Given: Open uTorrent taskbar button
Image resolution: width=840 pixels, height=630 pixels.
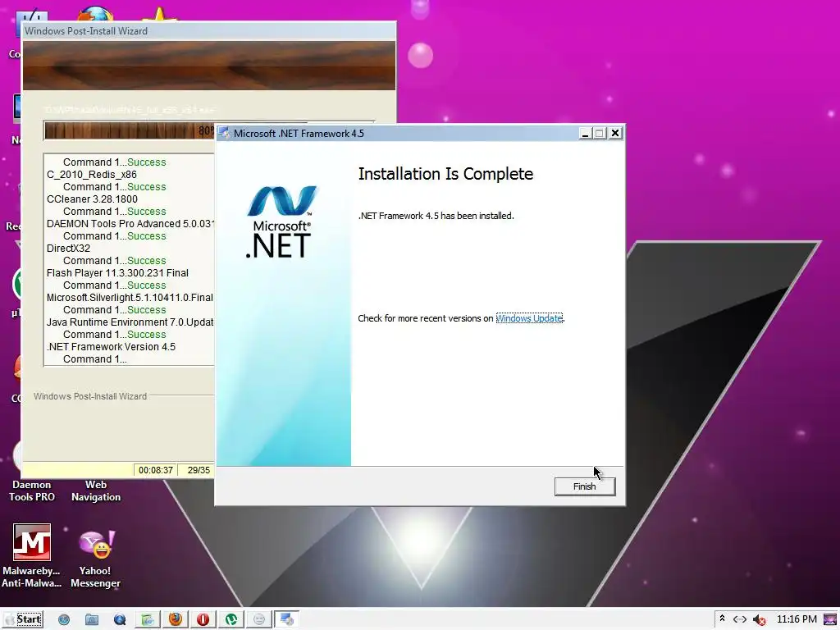Looking at the screenshot, I should [x=231, y=619].
